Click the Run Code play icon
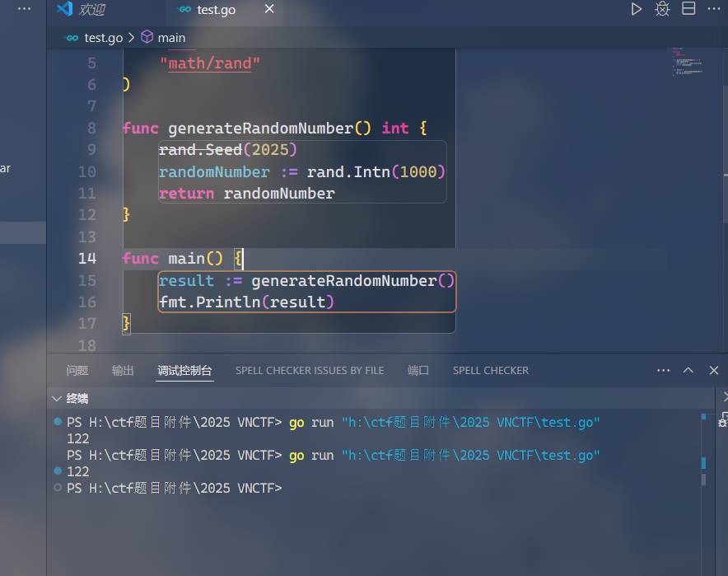Image resolution: width=728 pixels, height=576 pixels. [x=636, y=9]
